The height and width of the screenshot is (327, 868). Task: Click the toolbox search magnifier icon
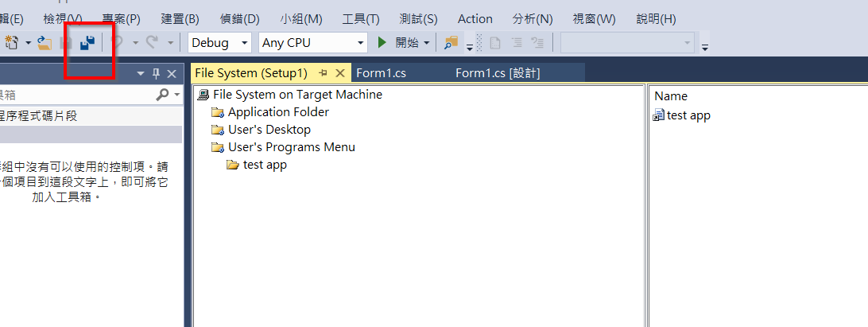point(162,95)
